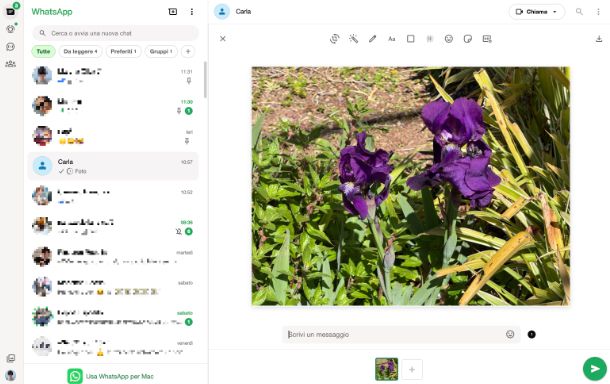Open the chat timestamped 10:52

(x=113, y=196)
